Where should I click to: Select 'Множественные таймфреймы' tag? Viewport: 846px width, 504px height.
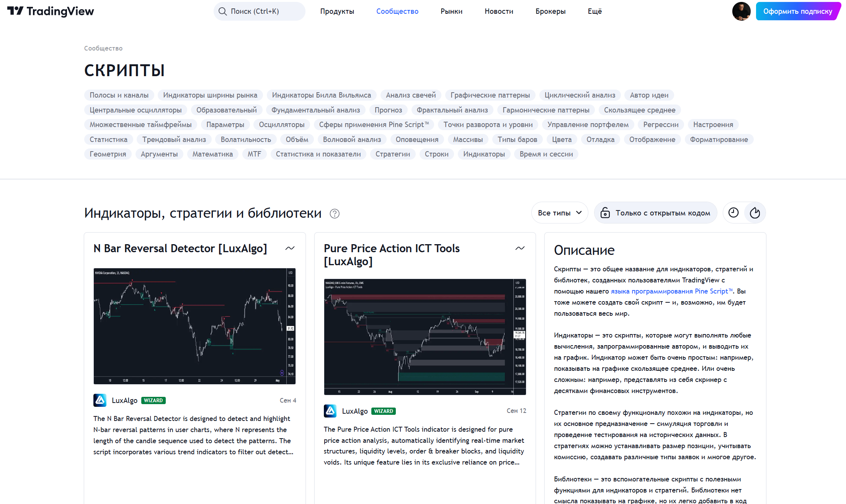tap(140, 125)
